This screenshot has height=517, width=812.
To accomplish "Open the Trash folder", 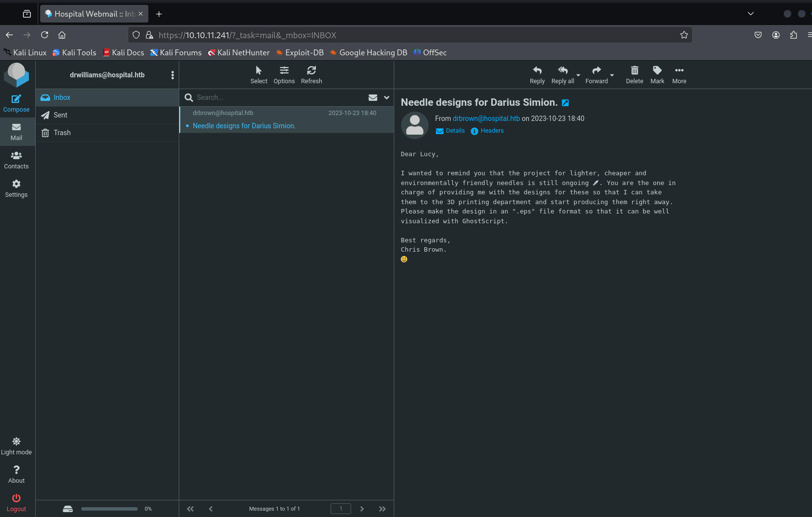I will pyautogui.click(x=62, y=133).
